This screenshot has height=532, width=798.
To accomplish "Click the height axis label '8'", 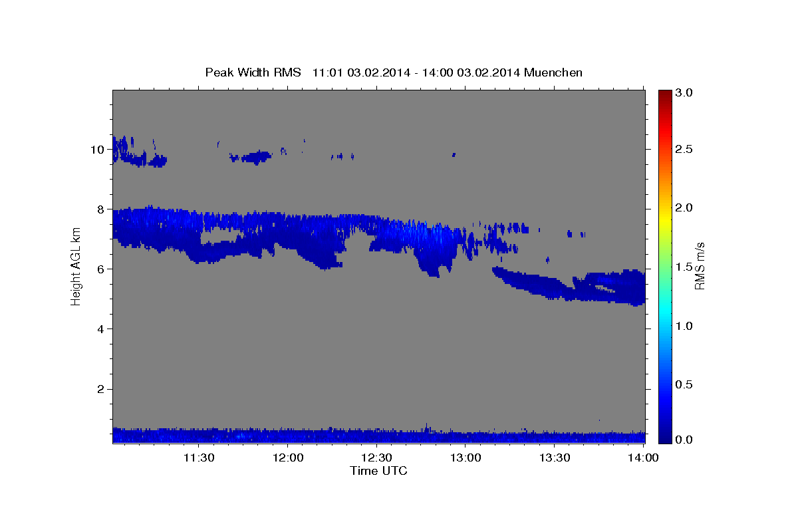I will pos(102,209).
